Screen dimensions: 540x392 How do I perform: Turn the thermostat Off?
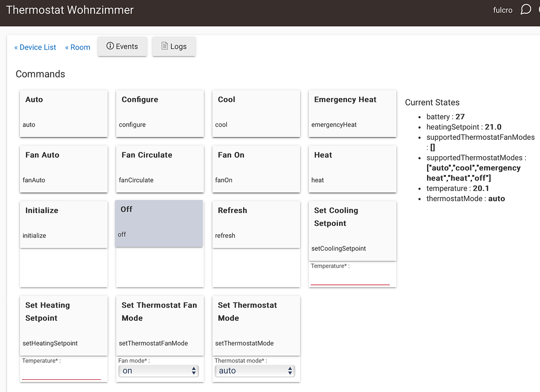[x=159, y=223]
